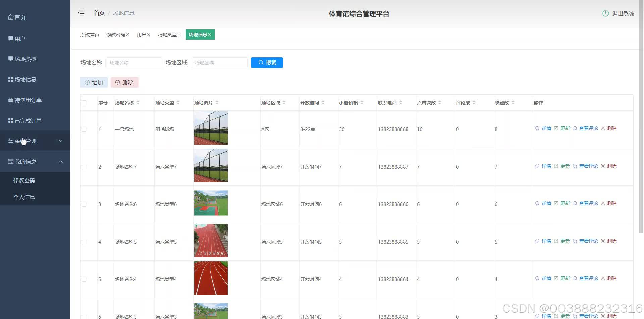Tick the checkbox for row 场地名称6

pos(84,204)
